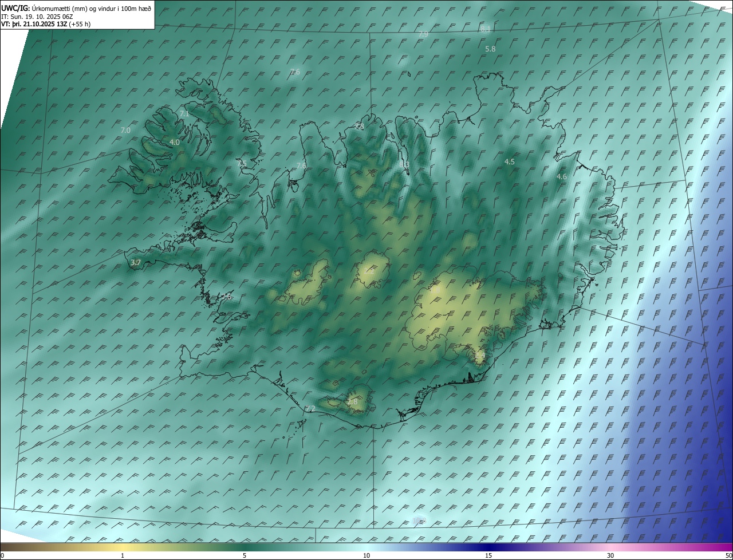Click the 7.8 value label
Screen dimensions: 733x560
point(359,127)
